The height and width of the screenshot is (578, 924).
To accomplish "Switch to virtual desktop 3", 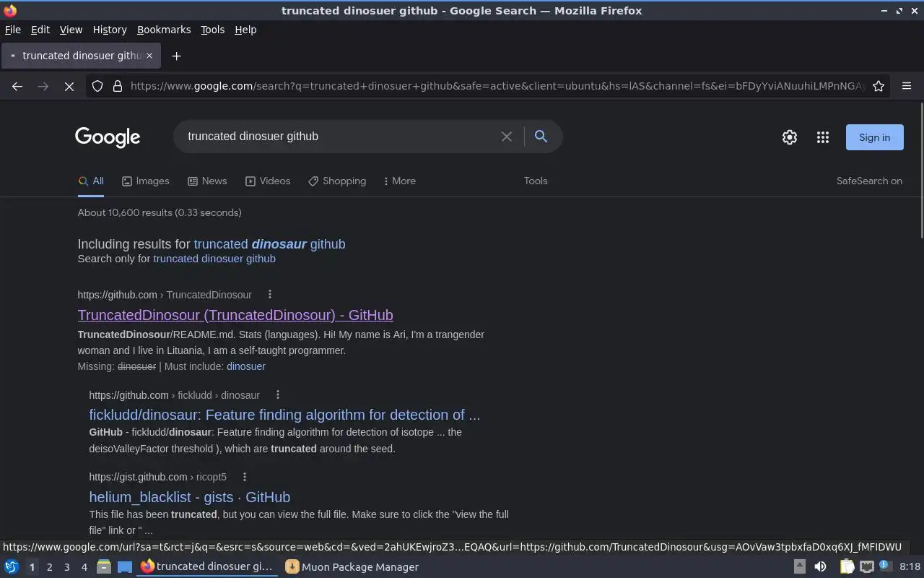I will (x=66, y=567).
